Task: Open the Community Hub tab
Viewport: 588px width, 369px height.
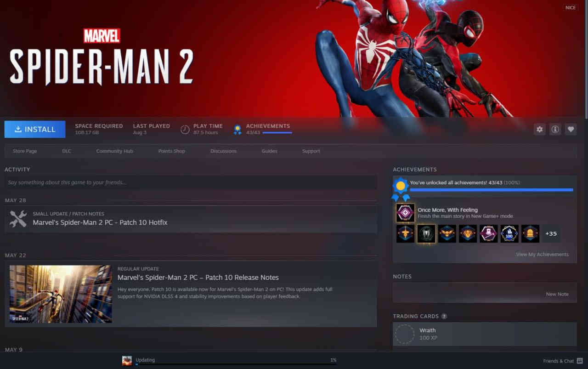Action: (114, 151)
